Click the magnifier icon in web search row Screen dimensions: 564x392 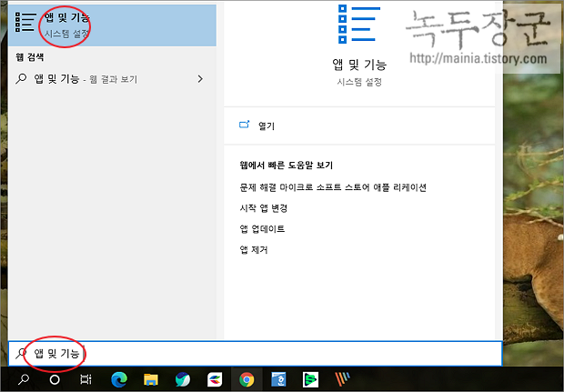21,79
